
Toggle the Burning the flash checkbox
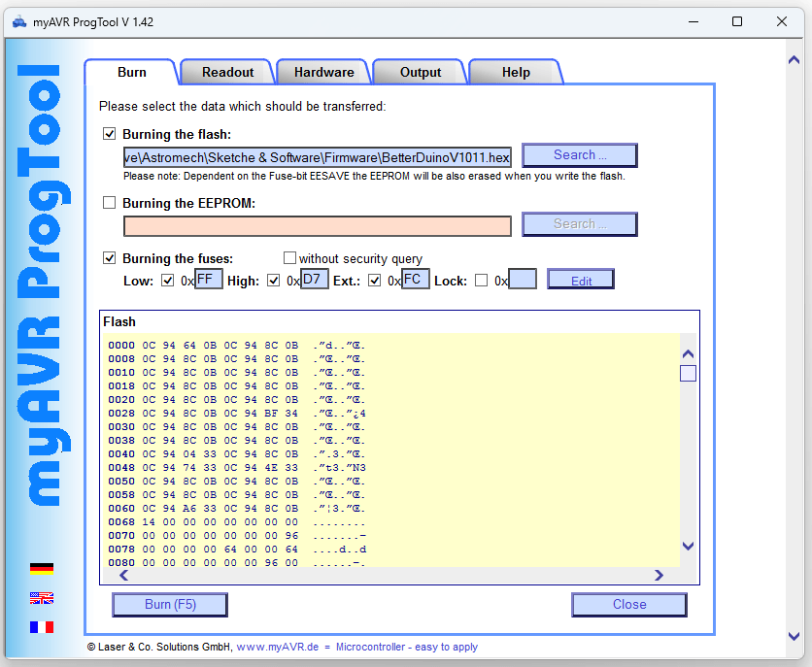click(109, 134)
